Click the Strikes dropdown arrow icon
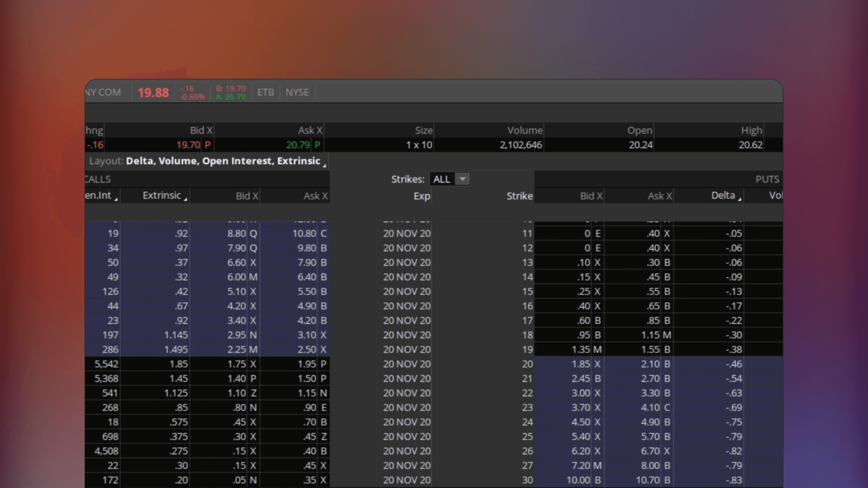 click(463, 179)
